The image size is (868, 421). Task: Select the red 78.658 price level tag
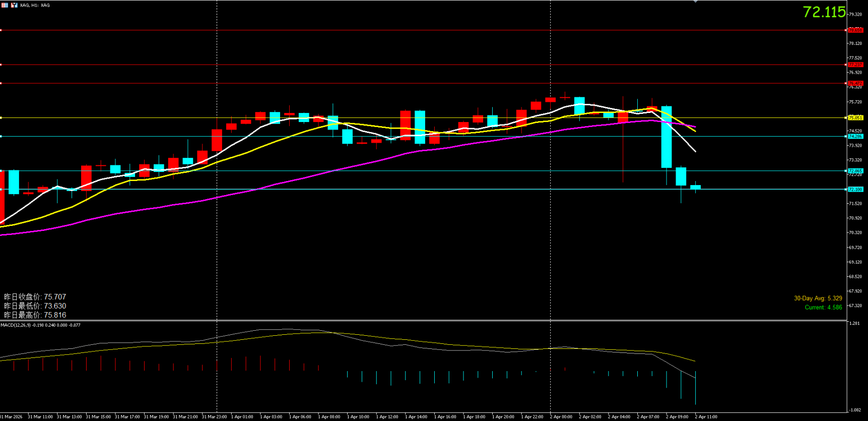855,30
